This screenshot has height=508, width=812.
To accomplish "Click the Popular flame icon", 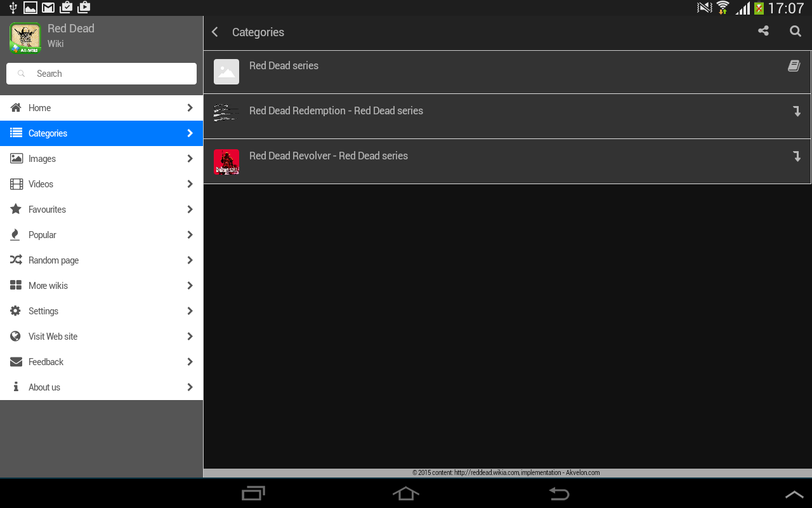I will tap(15, 235).
